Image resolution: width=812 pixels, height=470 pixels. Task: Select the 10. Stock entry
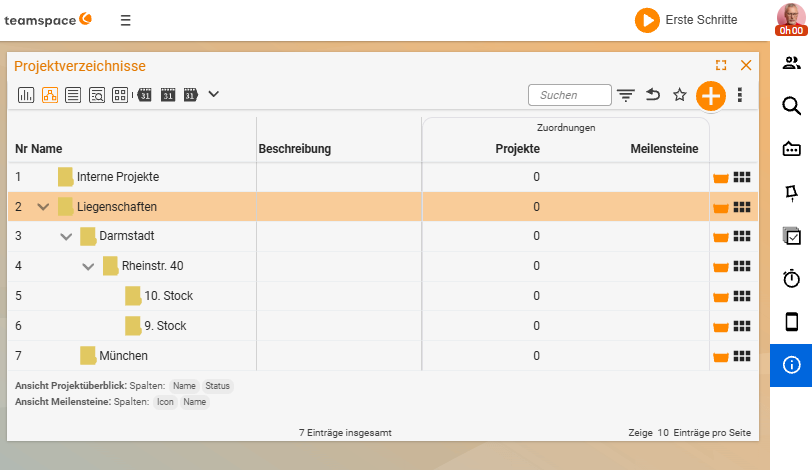coord(168,296)
